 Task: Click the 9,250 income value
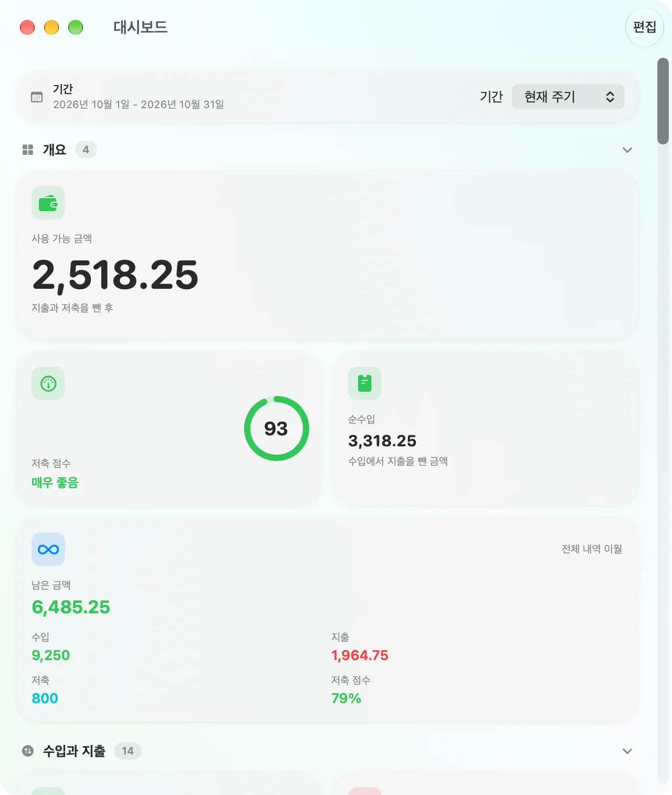51,655
